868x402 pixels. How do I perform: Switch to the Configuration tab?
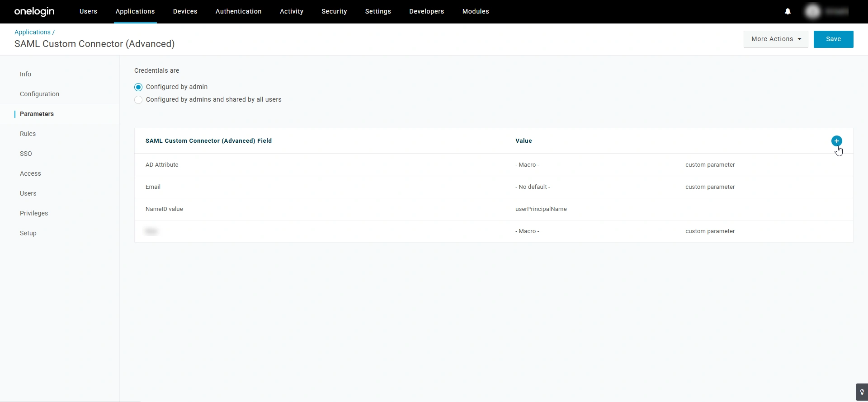[x=39, y=94]
